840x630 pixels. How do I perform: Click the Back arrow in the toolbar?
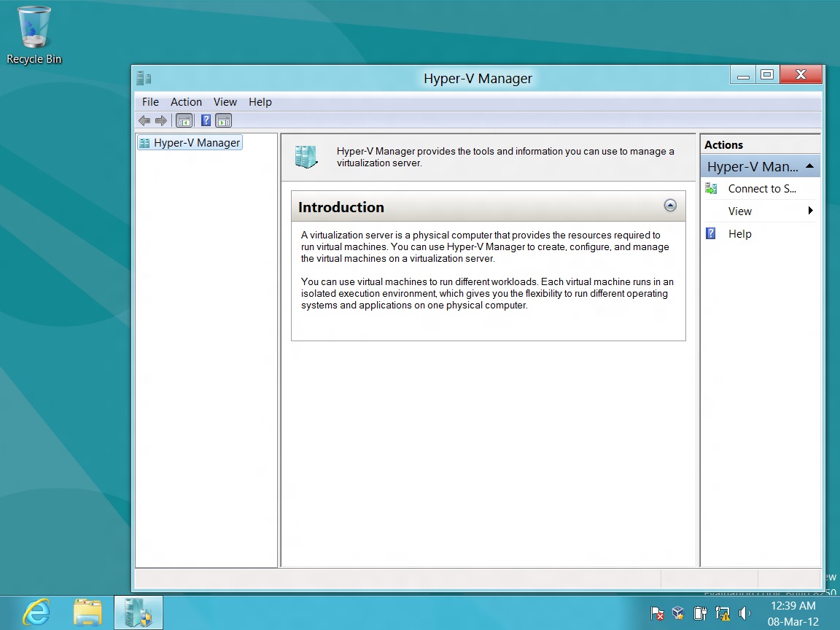pos(144,120)
